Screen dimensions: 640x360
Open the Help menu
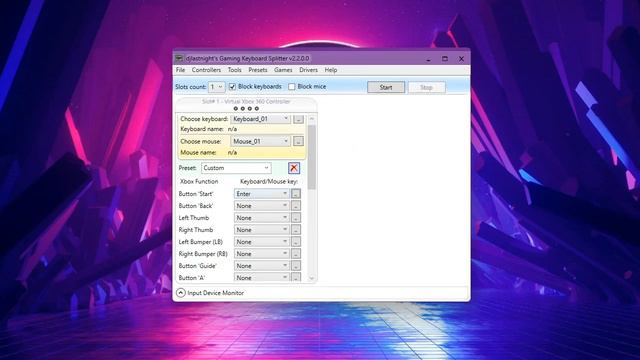pyautogui.click(x=331, y=70)
